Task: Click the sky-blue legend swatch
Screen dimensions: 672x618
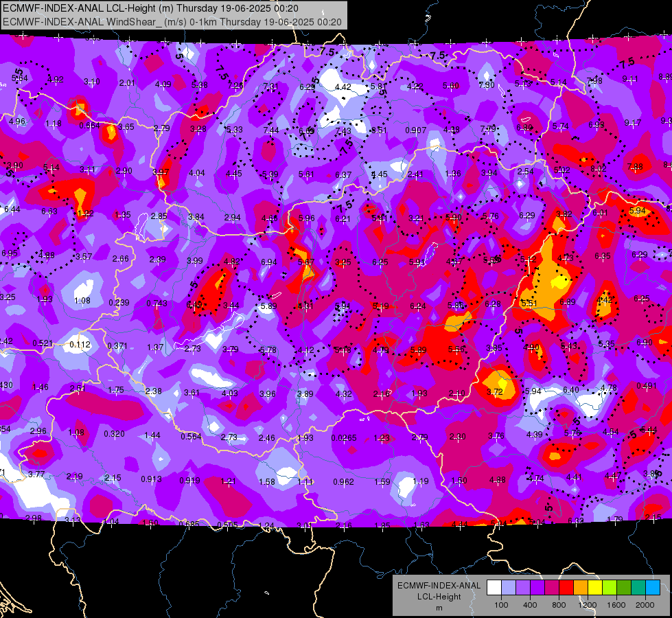Action: pos(653,588)
